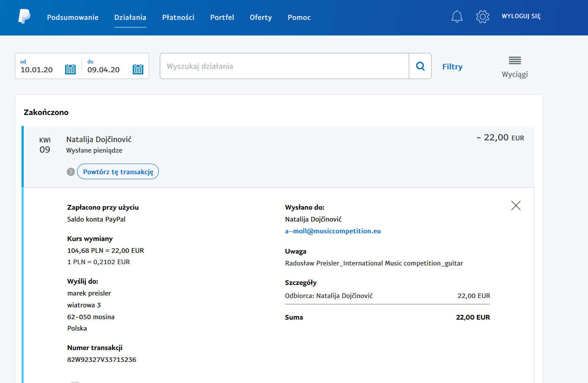Open the notifications bell
The height and width of the screenshot is (383, 588).
point(457,16)
